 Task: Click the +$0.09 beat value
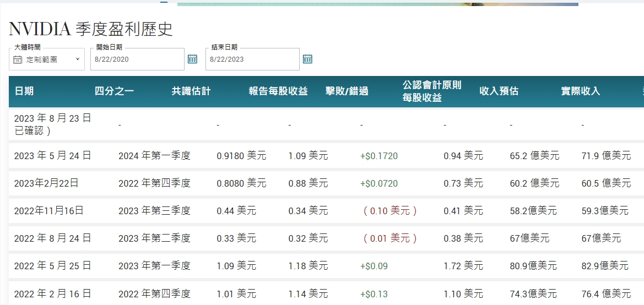pyautogui.click(x=374, y=266)
